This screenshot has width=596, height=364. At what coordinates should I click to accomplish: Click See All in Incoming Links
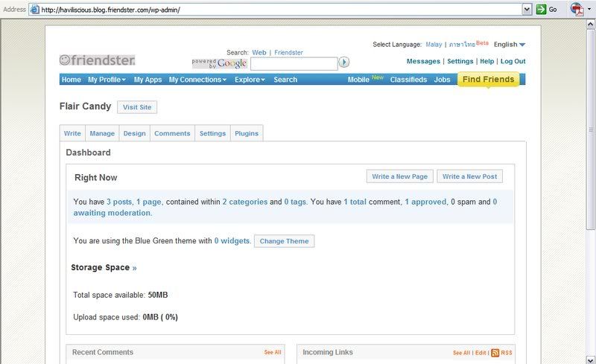pos(461,353)
